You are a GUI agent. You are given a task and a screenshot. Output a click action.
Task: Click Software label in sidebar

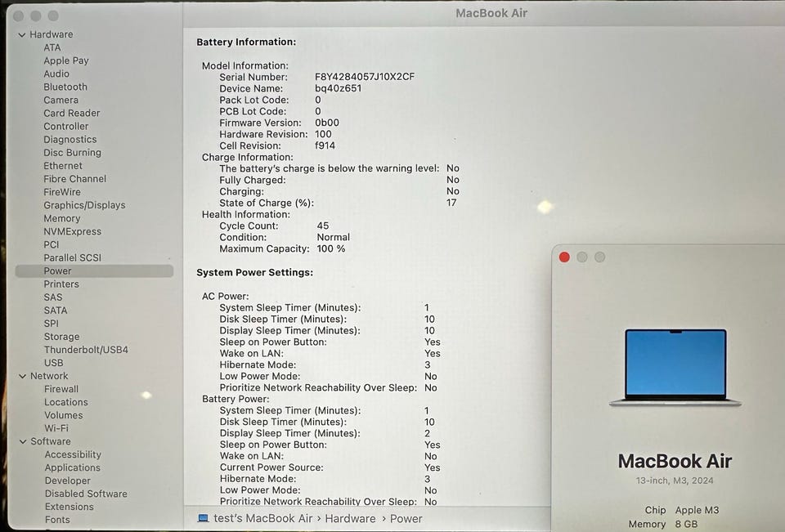pos(51,441)
